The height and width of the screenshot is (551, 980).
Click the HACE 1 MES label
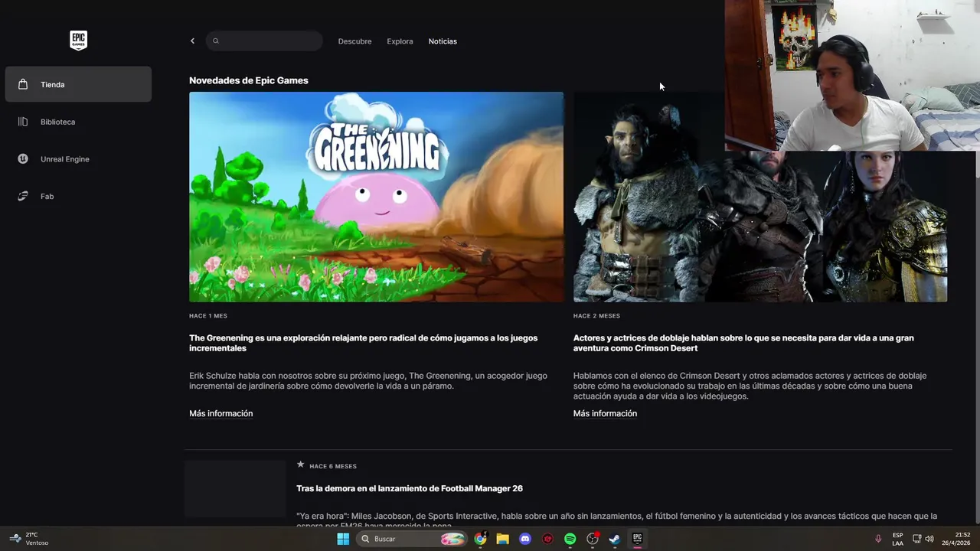point(208,316)
